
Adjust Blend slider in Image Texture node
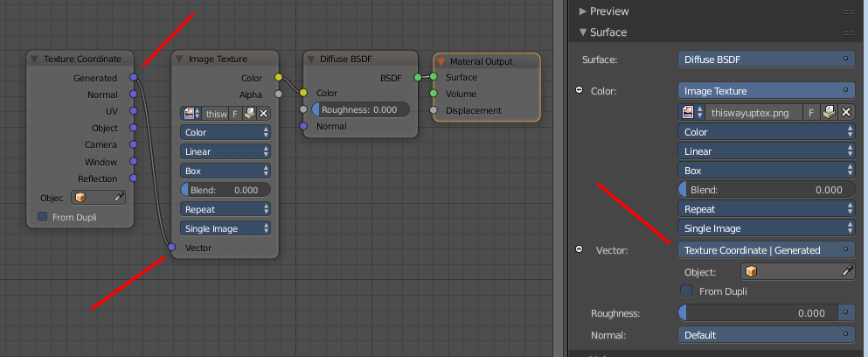(226, 190)
